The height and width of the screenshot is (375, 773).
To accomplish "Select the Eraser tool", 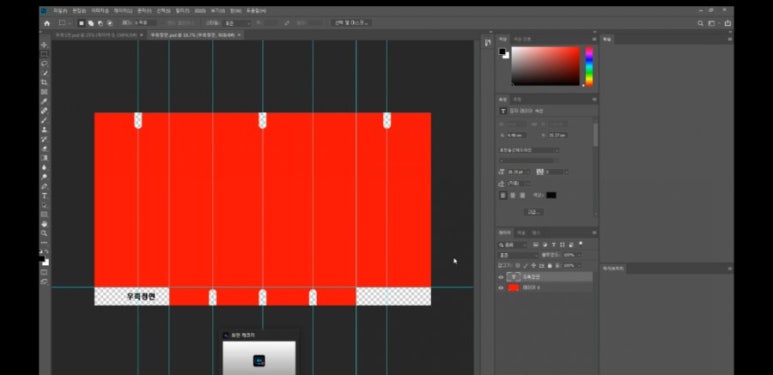I will coord(44,148).
